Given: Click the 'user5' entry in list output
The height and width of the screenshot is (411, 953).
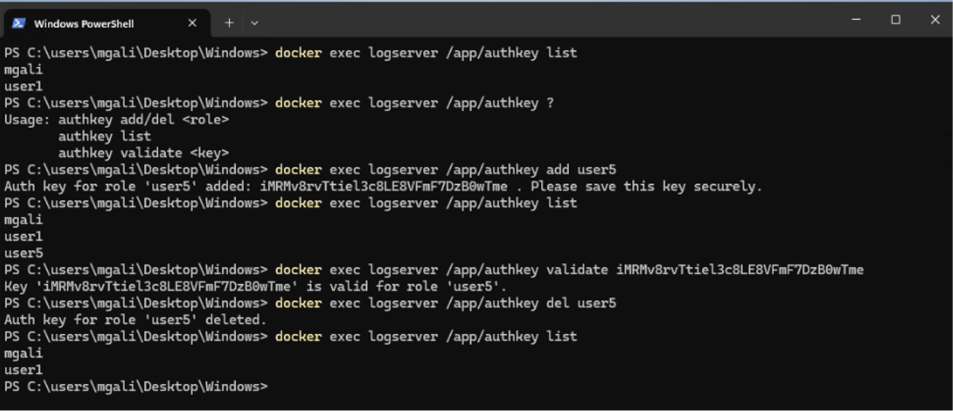Looking at the screenshot, I should click(x=23, y=253).
